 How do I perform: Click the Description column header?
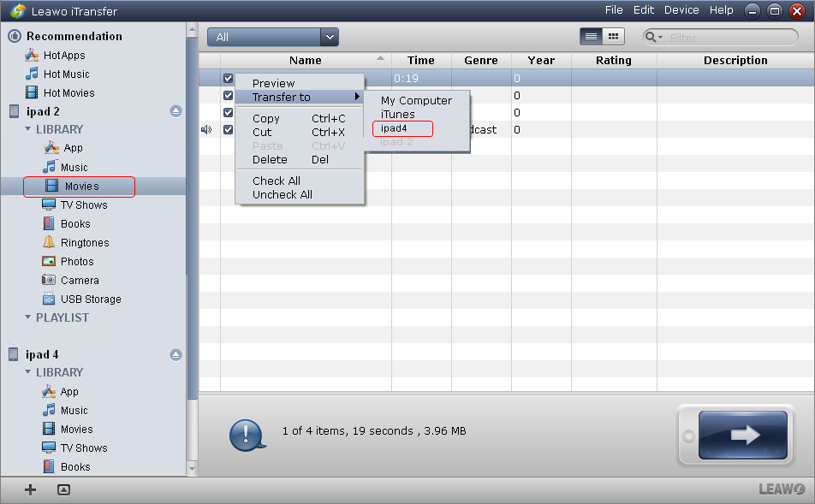point(735,60)
